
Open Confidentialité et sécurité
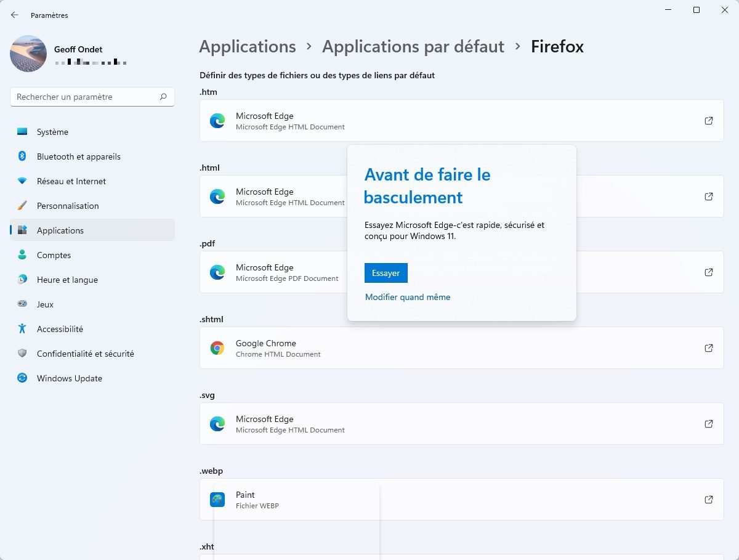click(x=92, y=354)
